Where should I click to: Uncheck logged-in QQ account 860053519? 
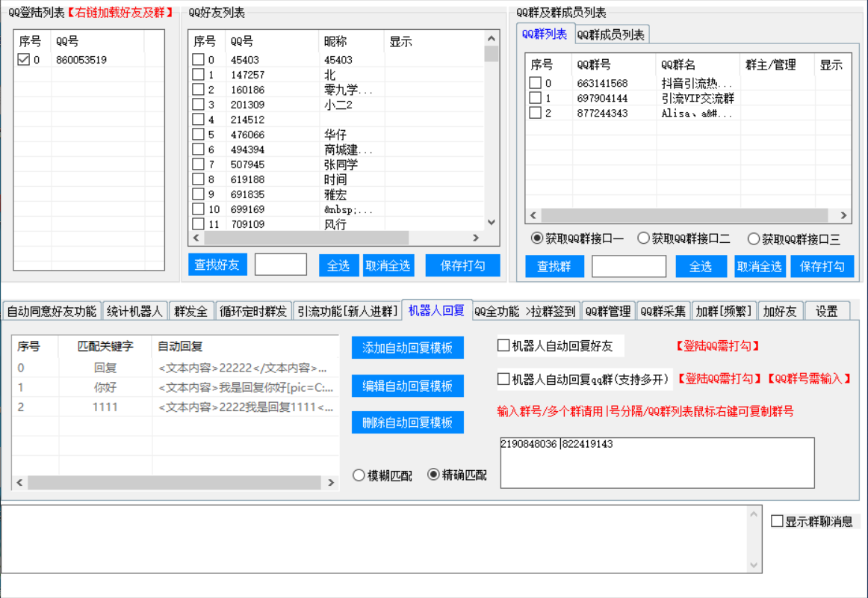(x=23, y=60)
